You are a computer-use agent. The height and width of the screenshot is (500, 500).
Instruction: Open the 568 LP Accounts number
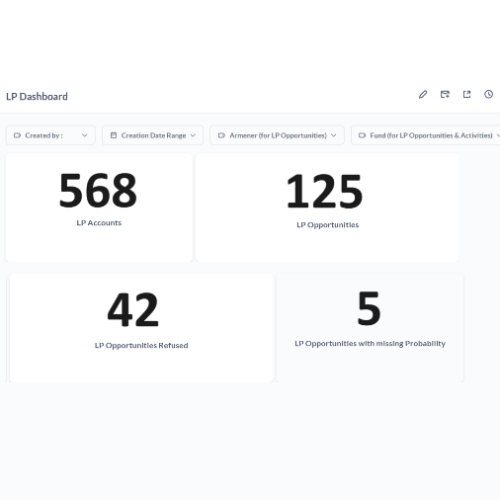[98, 191]
